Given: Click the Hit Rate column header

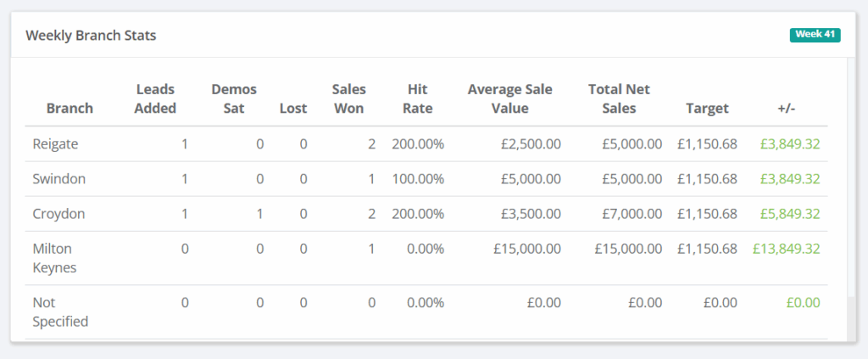Looking at the screenshot, I should point(418,98).
